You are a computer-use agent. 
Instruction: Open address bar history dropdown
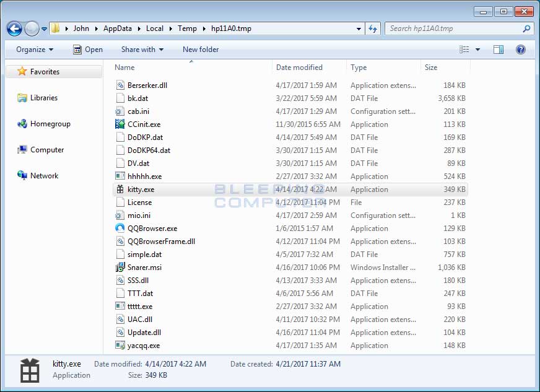coord(359,29)
